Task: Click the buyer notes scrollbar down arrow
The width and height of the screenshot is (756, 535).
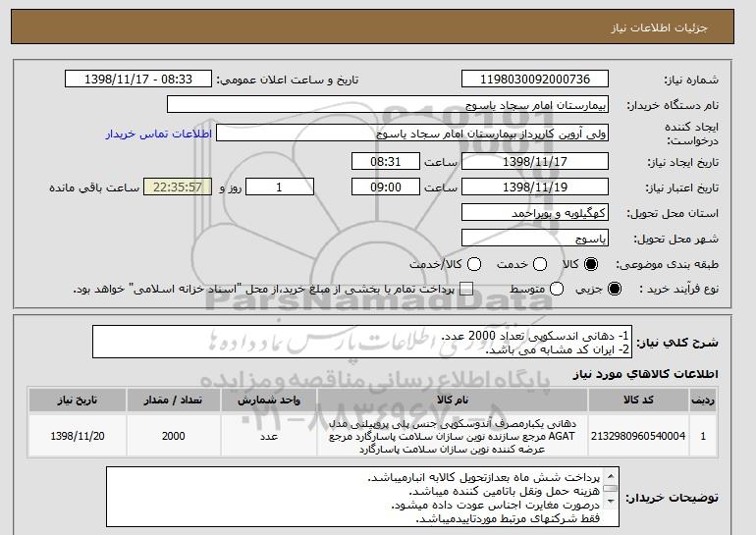Action: tap(611, 502)
